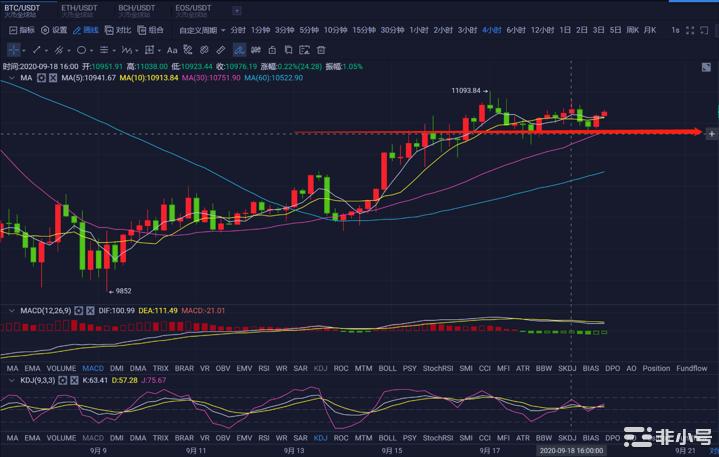Choose the parallel channel drawing tool
The width and height of the screenshot is (719, 457).
coord(59,50)
